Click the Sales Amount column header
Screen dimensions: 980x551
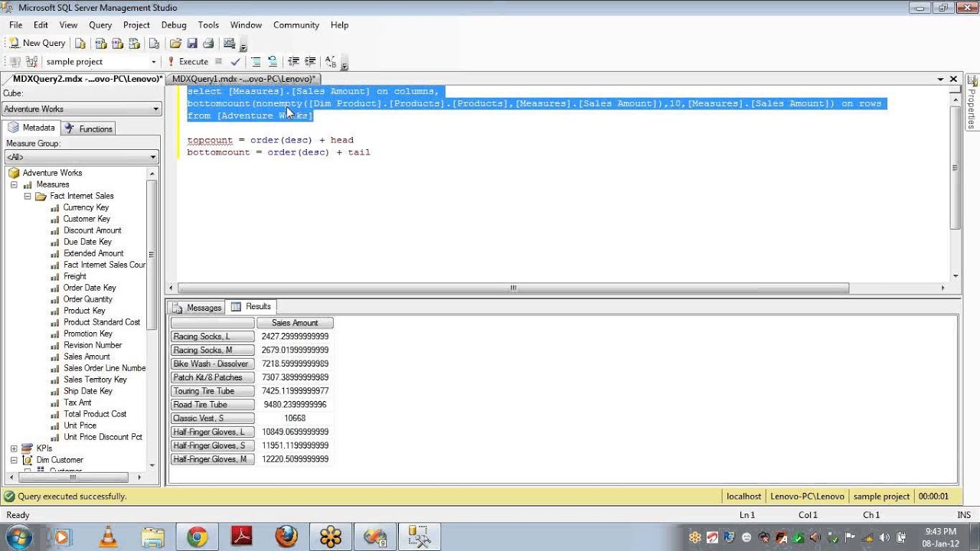(x=295, y=323)
